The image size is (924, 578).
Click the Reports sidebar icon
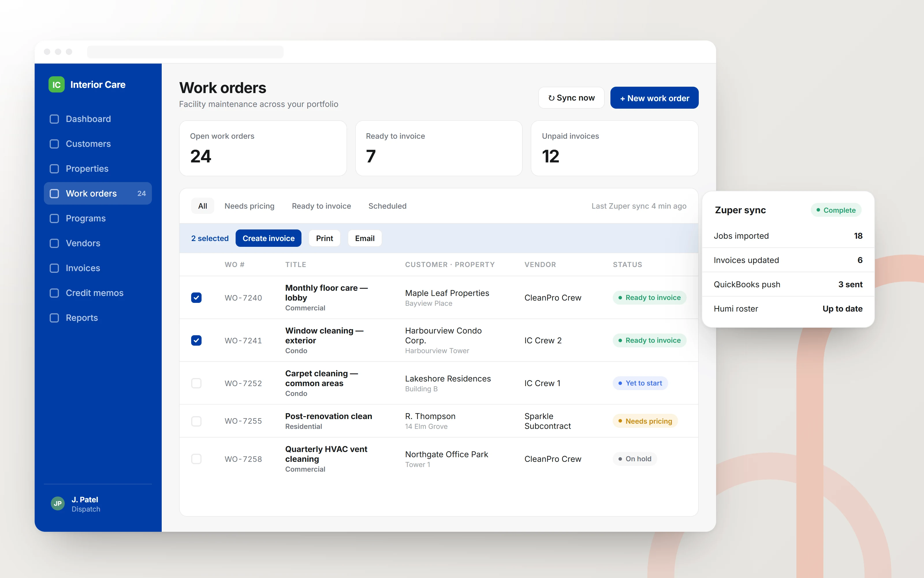coord(54,318)
